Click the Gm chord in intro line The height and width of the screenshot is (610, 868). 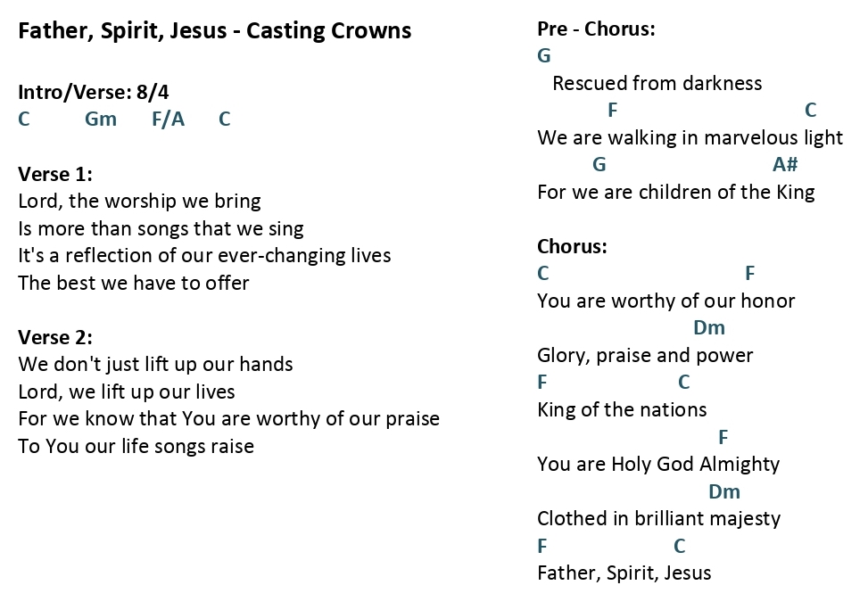(101, 119)
